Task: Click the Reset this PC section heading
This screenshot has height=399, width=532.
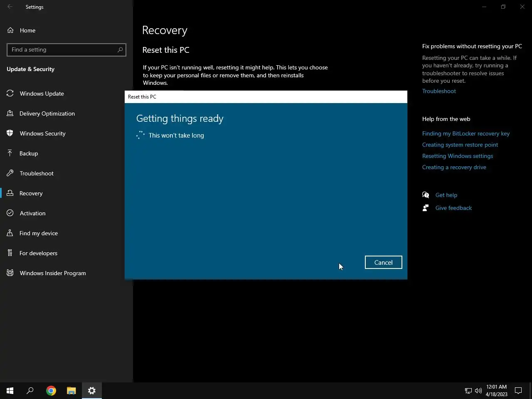Action: coord(166,50)
